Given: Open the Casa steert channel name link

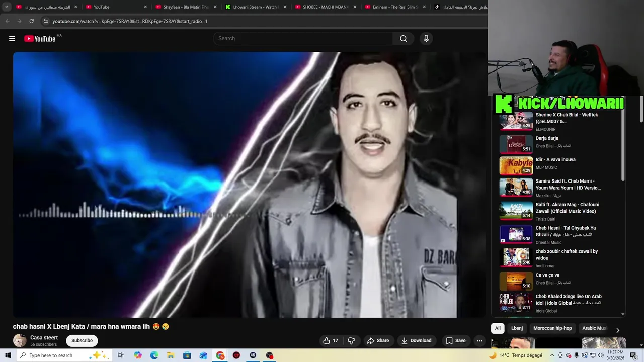Looking at the screenshot, I should 44,338.
